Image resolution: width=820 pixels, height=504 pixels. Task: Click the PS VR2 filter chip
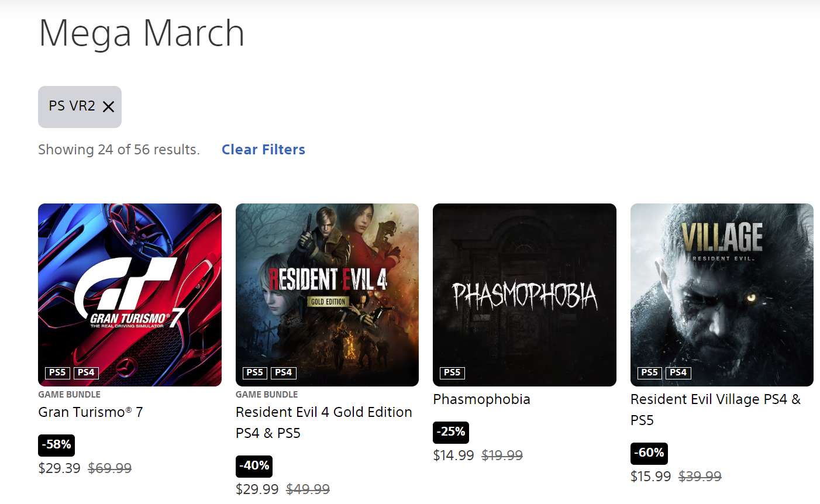71,106
